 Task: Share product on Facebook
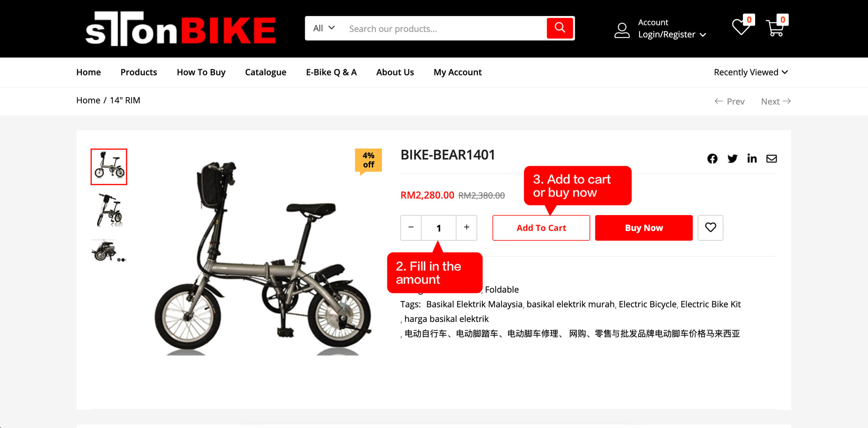tap(712, 159)
